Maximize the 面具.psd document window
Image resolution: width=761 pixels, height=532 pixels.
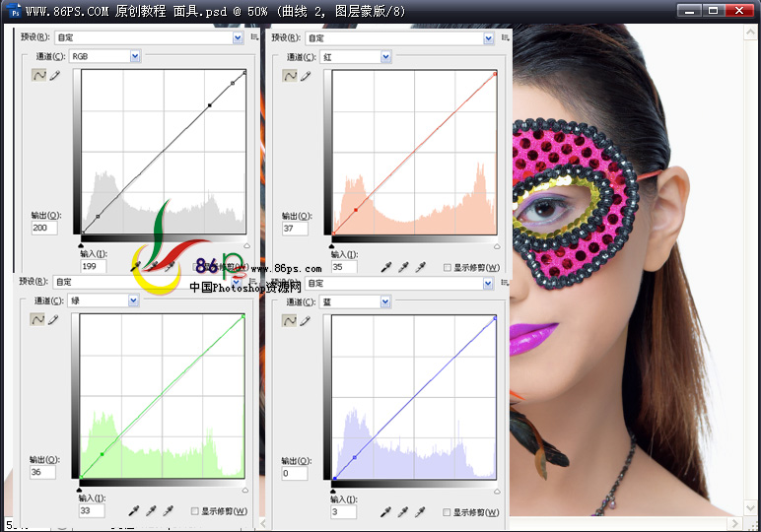point(714,10)
